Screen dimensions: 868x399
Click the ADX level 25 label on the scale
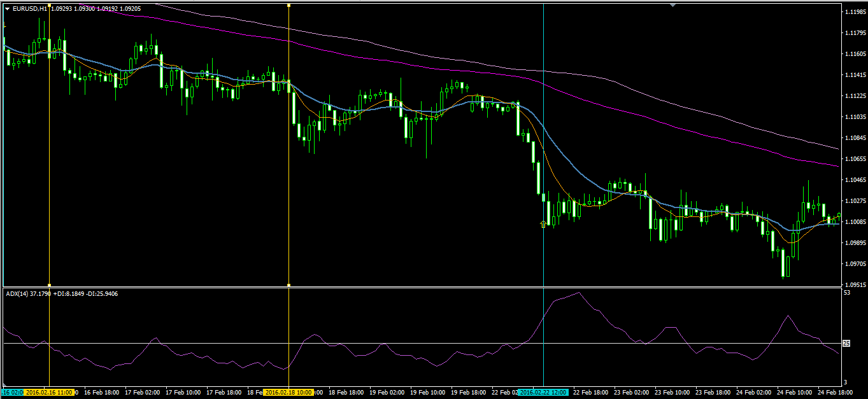(846, 344)
